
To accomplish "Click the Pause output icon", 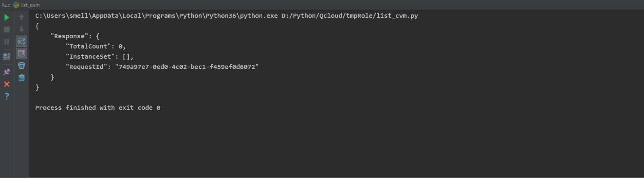I will 7,42.
